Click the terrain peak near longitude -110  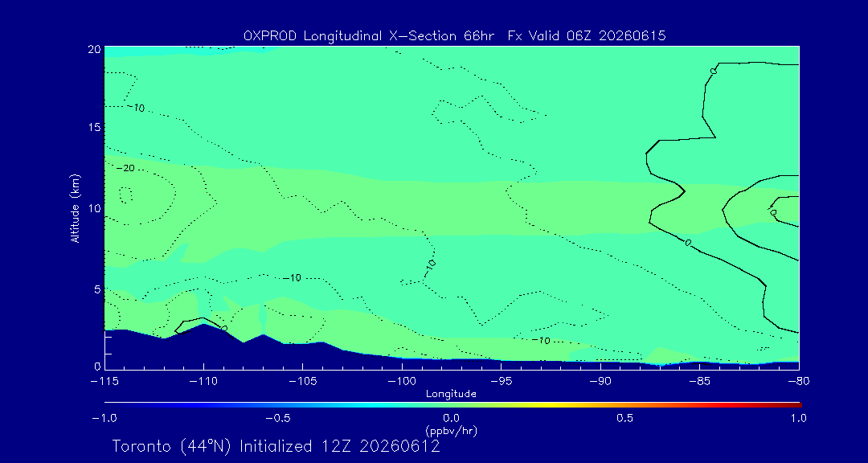204,325
